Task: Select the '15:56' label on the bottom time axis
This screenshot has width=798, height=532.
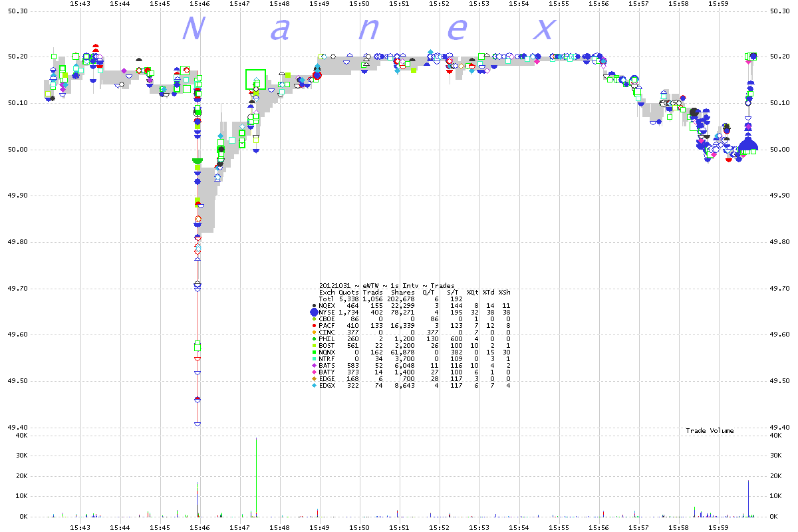Action: [598, 527]
